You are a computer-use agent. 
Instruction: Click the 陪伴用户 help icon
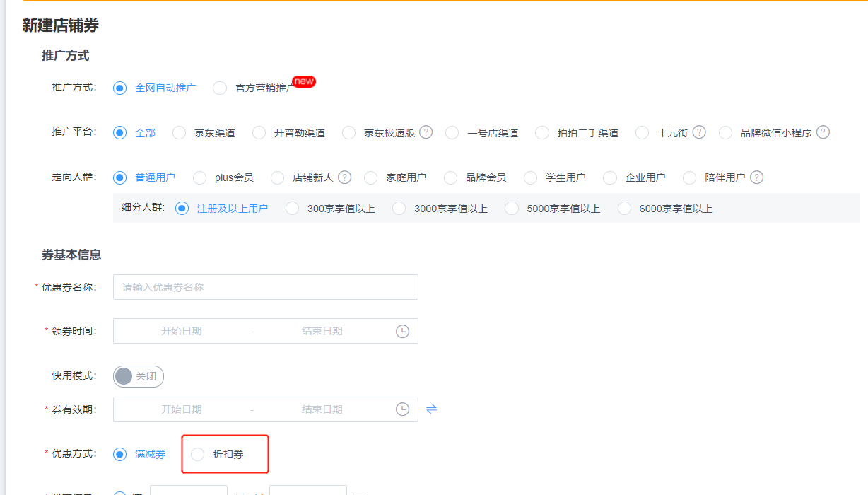point(756,177)
